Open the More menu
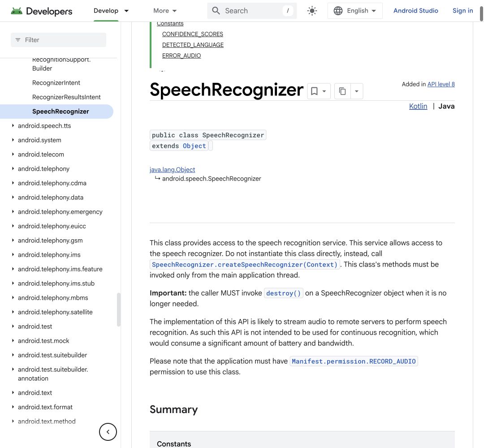The image size is (484, 448). (165, 11)
